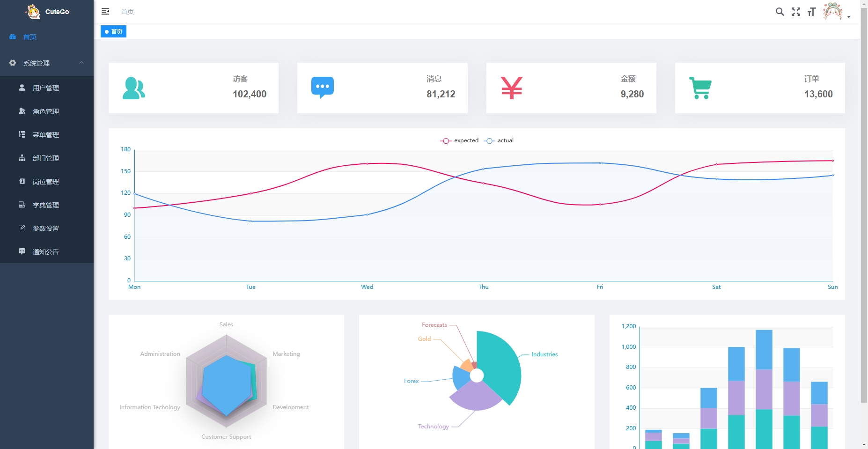This screenshot has width=868, height=449.
Task: Click the visitors people icon
Action: click(134, 88)
